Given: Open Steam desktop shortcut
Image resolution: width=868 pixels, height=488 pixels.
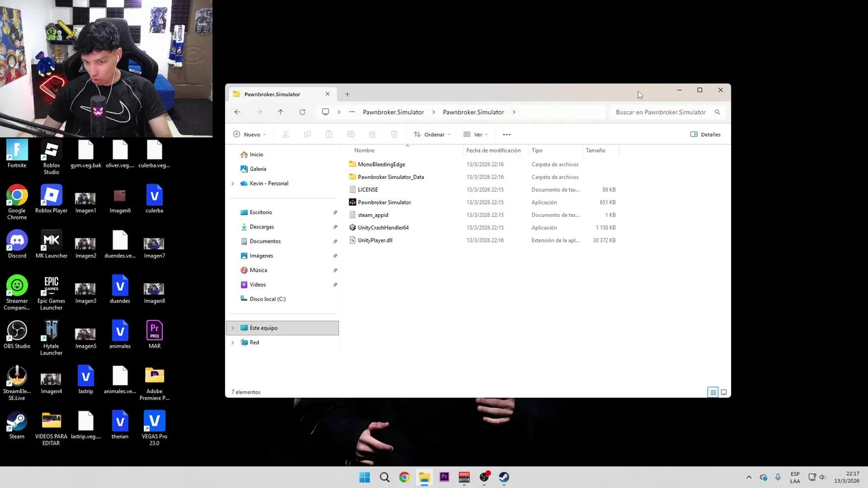Looking at the screenshot, I should click(x=17, y=426).
